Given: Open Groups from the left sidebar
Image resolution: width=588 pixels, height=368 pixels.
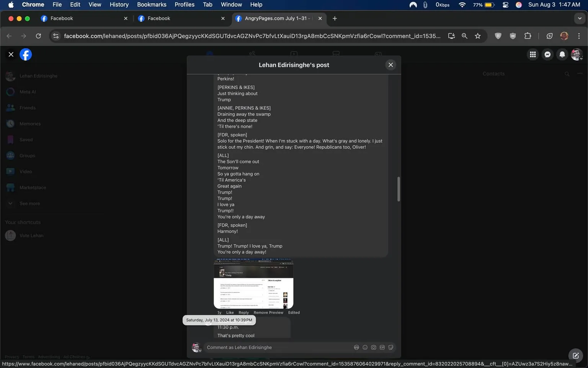Looking at the screenshot, I should [27, 156].
